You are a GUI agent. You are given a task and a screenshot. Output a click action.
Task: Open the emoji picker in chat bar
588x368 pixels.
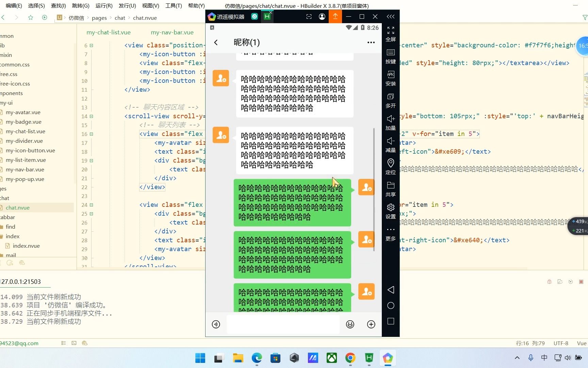(x=350, y=324)
